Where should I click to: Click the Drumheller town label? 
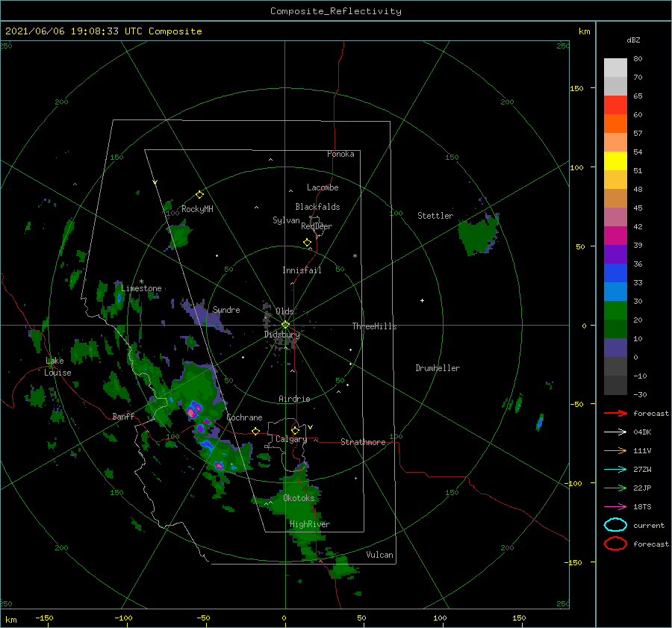438,368
